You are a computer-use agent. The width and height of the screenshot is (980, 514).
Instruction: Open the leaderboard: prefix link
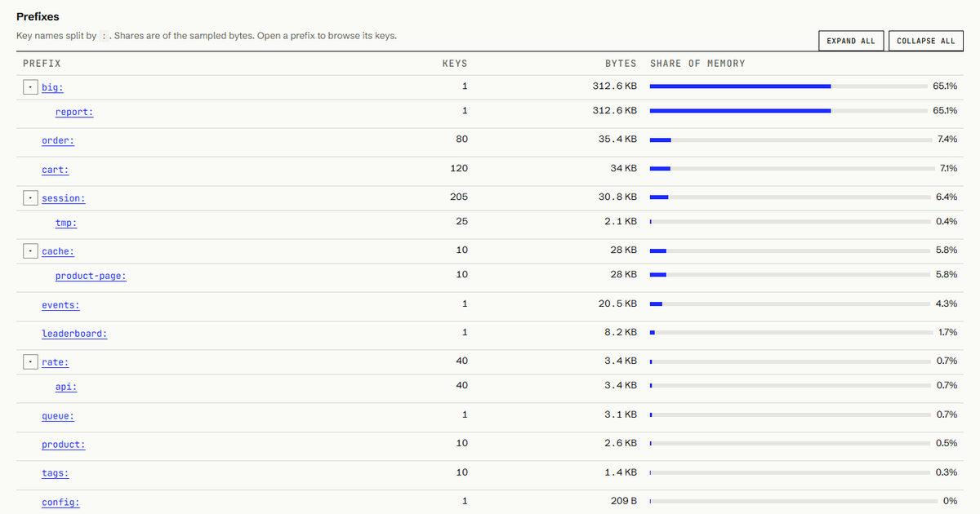click(x=74, y=334)
